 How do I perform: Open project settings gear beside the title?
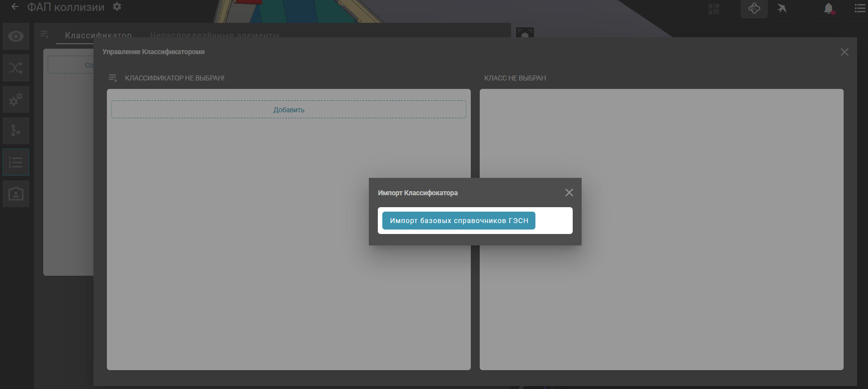coord(117,7)
